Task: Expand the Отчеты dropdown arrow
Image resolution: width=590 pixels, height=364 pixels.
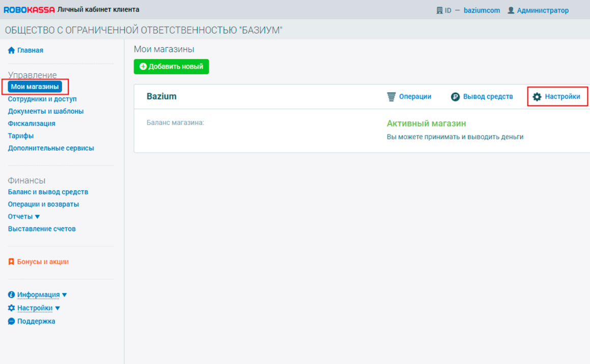Action: (37, 217)
